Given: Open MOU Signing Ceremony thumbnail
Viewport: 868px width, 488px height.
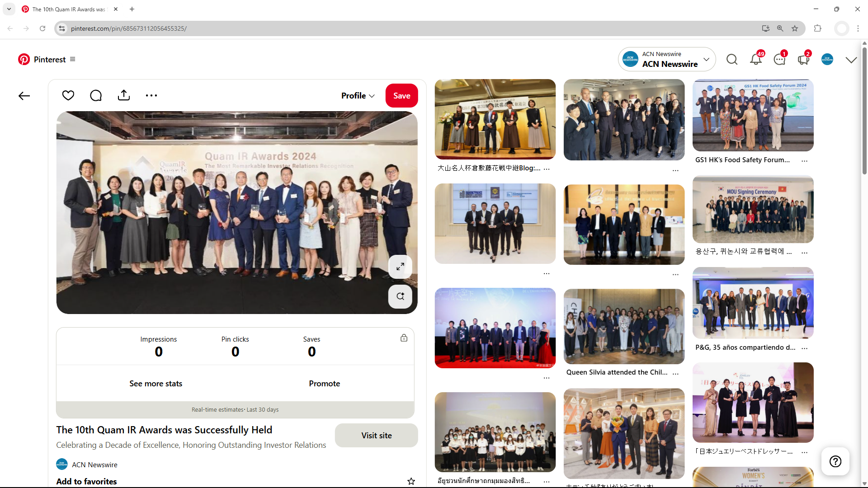Looking at the screenshot, I should pyautogui.click(x=753, y=209).
